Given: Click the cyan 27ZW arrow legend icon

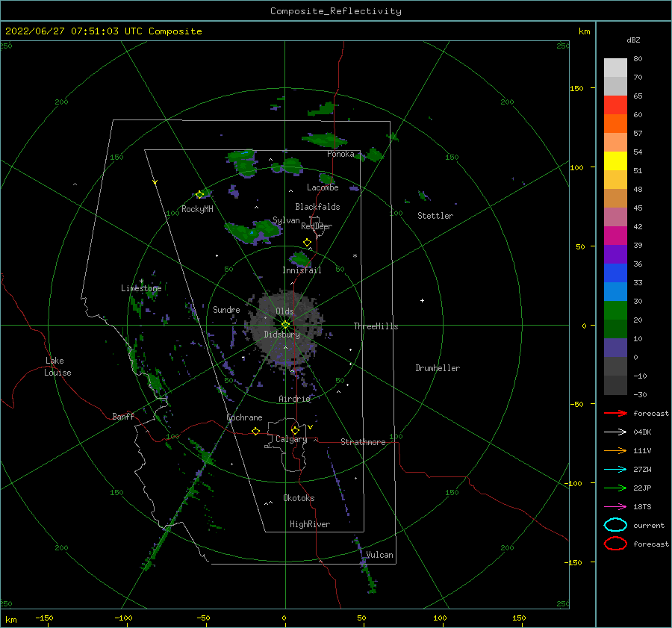Looking at the screenshot, I should [x=615, y=470].
